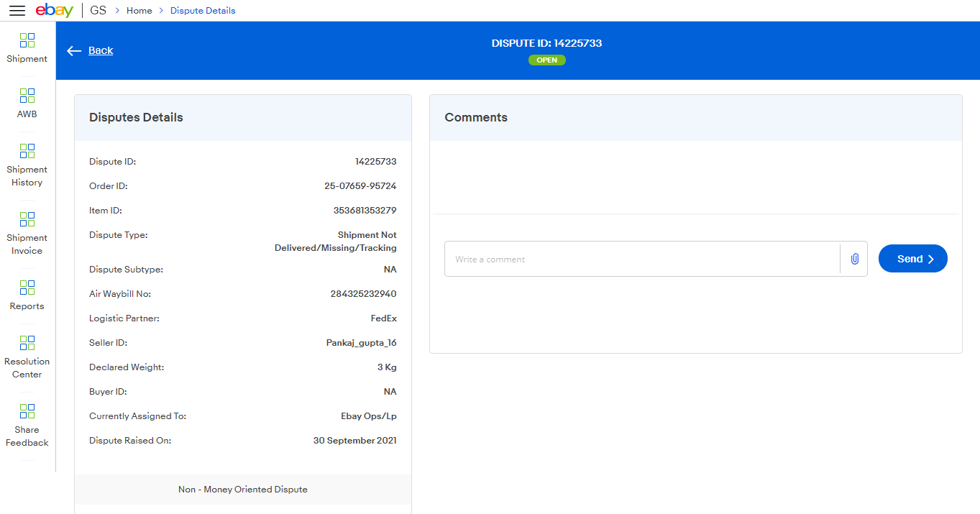980x514 pixels.
Task: Click the eBay logo
Action: tap(55, 11)
